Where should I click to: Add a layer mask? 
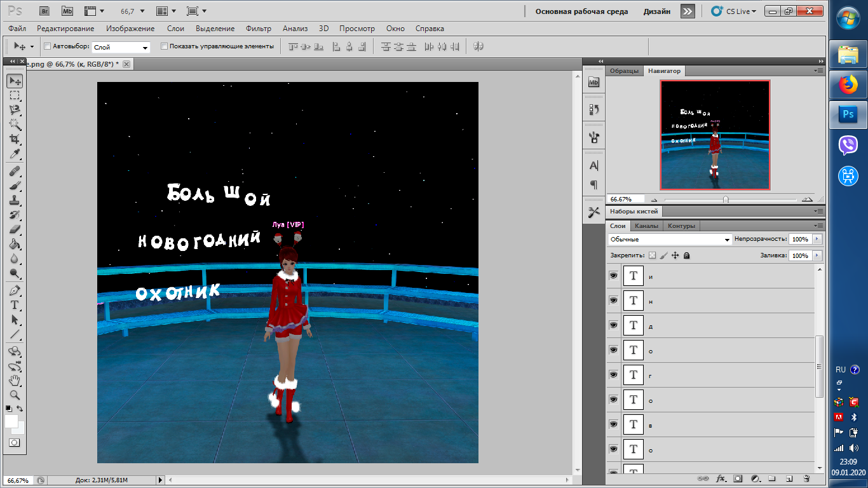[738, 478]
